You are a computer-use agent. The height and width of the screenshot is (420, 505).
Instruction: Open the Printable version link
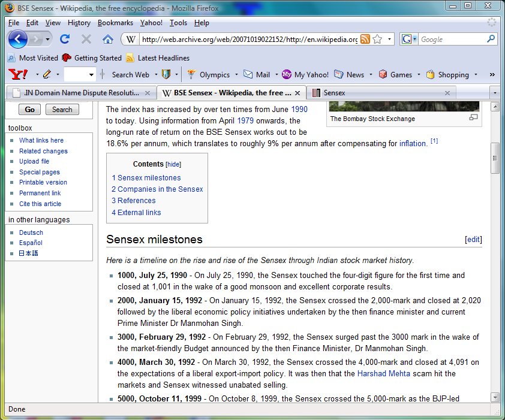43,182
